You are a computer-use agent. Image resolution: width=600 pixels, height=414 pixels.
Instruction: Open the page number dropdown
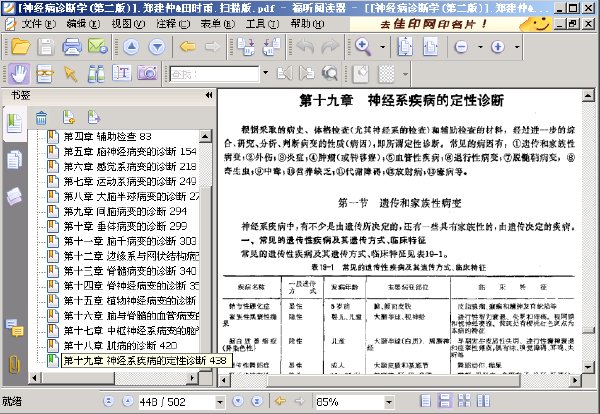pyautogui.click(x=220, y=402)
